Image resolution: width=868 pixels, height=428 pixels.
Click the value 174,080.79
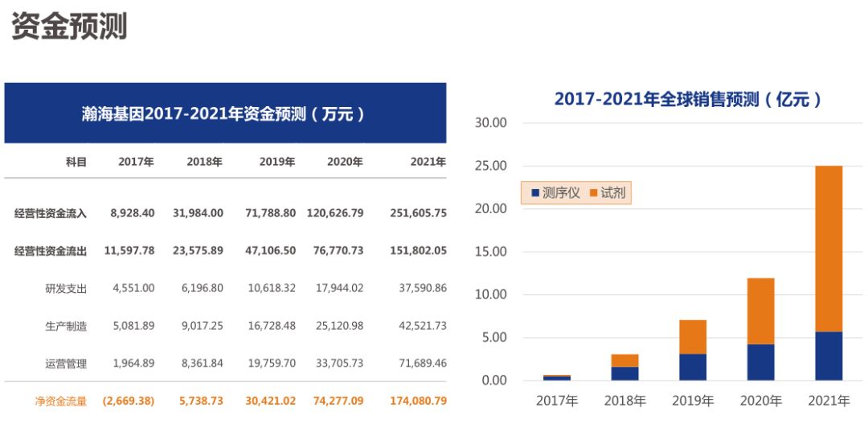pyautogui.click(x=418, y=401)
